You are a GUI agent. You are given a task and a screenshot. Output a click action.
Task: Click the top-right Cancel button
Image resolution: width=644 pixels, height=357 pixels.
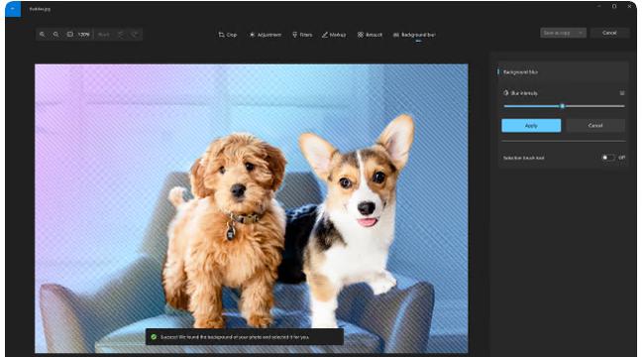(609, 33)
